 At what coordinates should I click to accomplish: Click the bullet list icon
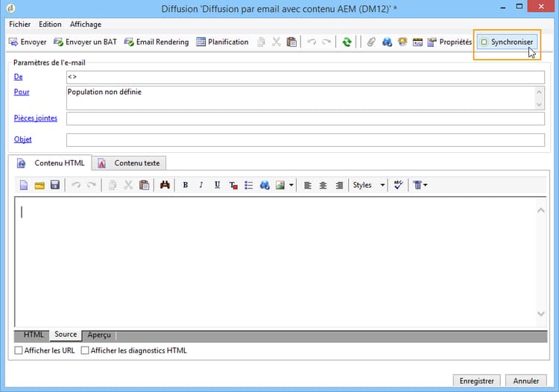point(249,185)
